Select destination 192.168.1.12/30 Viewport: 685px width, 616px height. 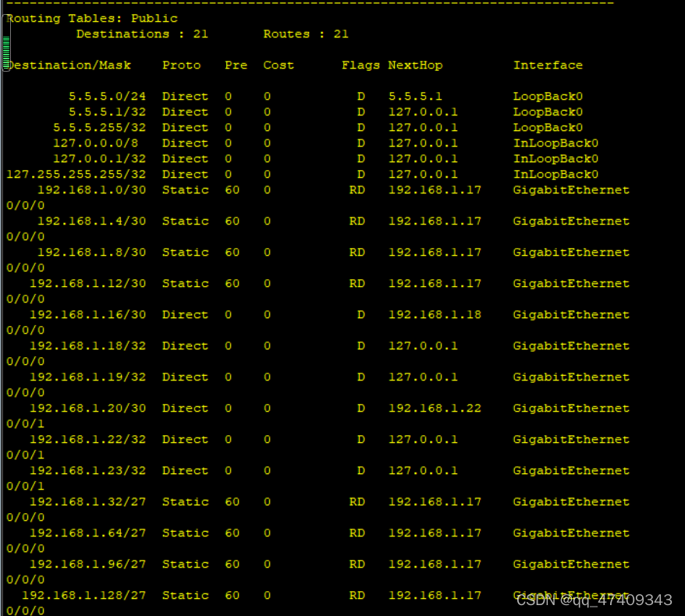[88, 283]
